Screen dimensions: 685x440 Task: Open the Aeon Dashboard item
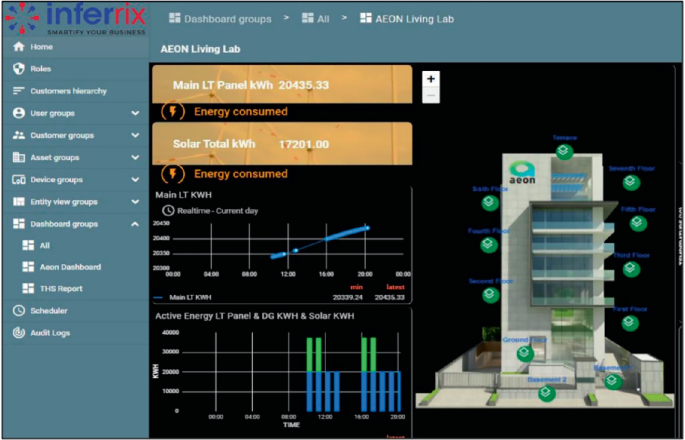(x=76, y=267)
